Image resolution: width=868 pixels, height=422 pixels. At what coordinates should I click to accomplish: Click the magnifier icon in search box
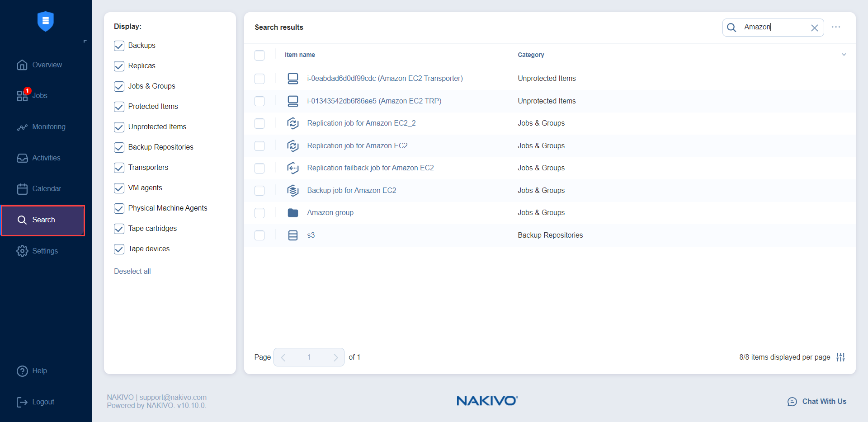tap(731, 28)
